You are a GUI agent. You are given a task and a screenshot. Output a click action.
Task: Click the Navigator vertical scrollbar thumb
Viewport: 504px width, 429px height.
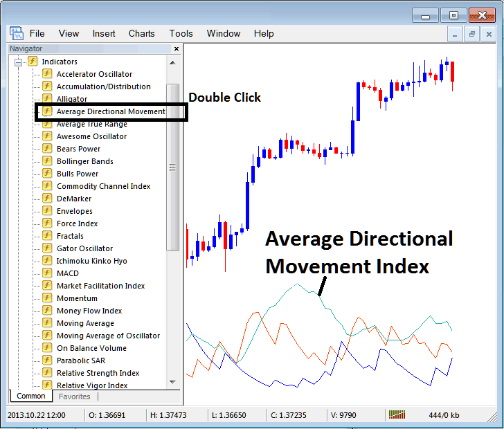[172, 166]
